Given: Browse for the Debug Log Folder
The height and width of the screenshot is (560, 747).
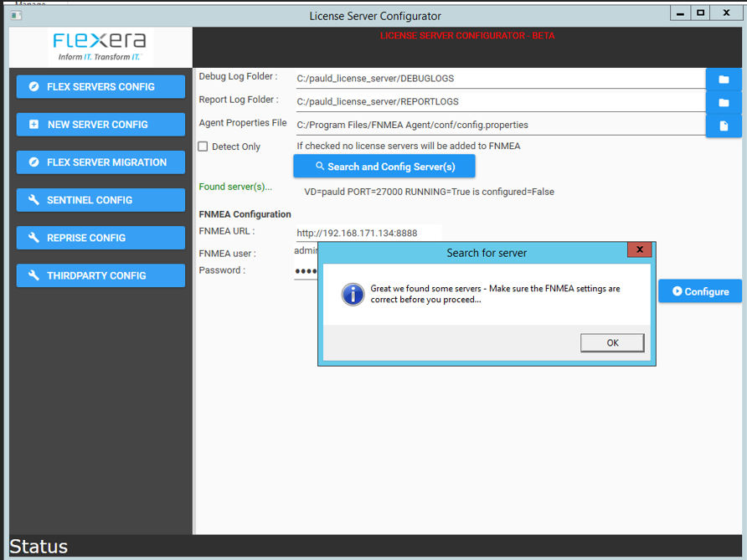Looking at the screenshot, I should (724, 79).
